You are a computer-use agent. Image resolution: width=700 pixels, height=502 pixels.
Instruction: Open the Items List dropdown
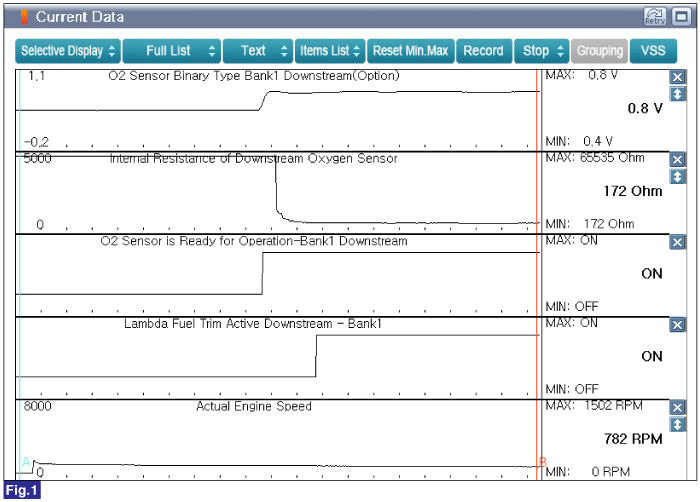(x=330, y=51)
